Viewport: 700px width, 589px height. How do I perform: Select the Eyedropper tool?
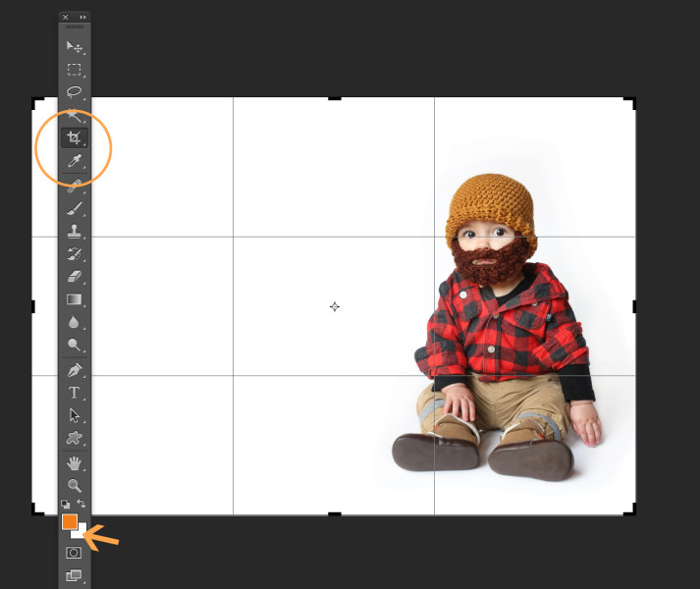[74, 161]
